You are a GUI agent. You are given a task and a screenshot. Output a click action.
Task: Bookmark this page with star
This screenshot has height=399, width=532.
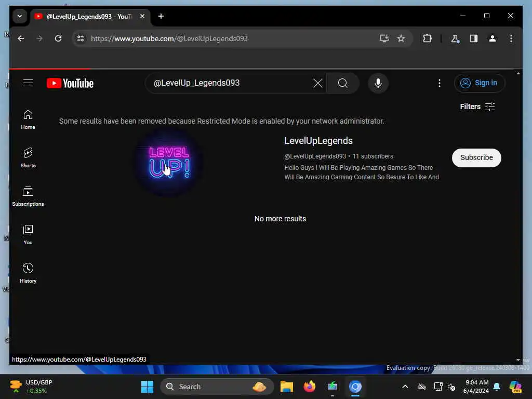point(401,38)
